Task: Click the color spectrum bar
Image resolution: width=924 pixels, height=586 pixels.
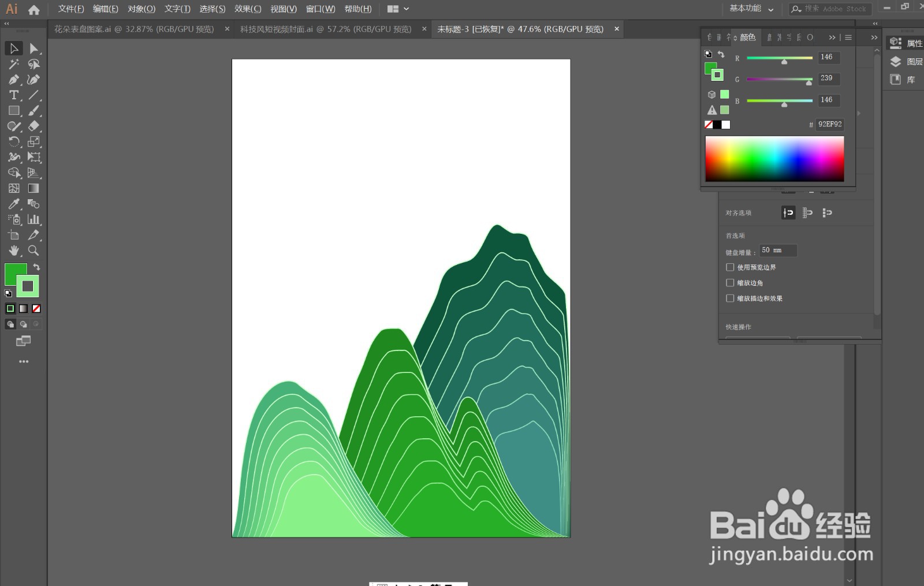Action: click(x=774, y=159)
